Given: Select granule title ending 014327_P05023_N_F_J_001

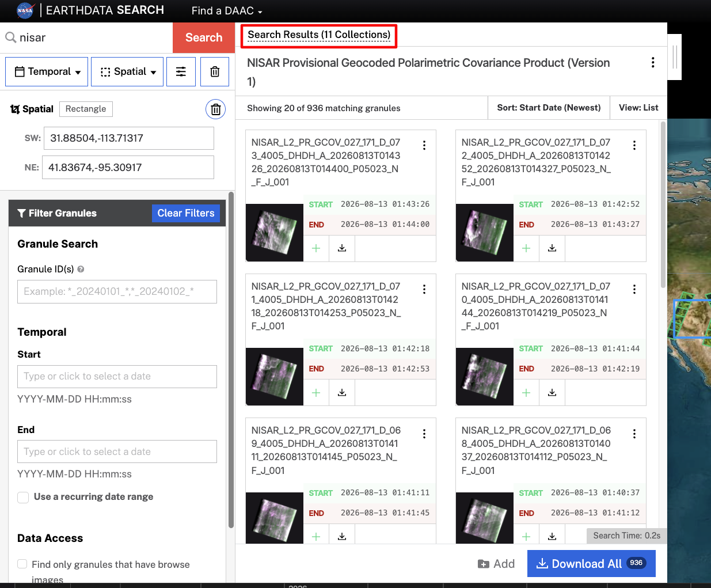Looking at the screenshot, I should tap(536, 162).
